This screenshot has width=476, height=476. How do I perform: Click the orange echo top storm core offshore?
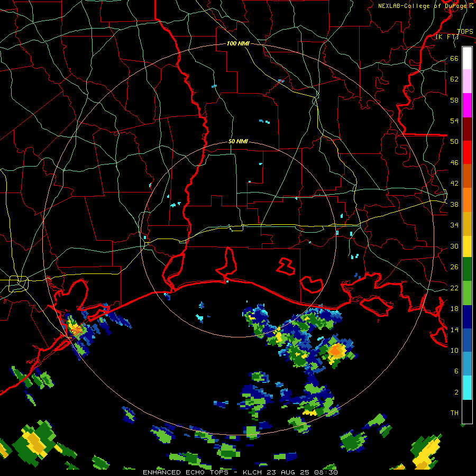(336, 350)
